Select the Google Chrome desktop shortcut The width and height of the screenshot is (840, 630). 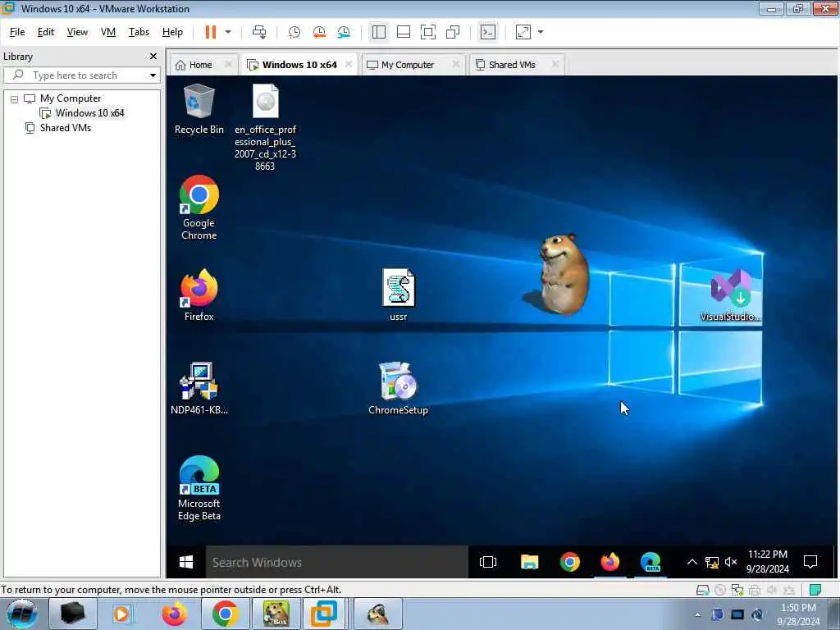(x=199, y=208)
